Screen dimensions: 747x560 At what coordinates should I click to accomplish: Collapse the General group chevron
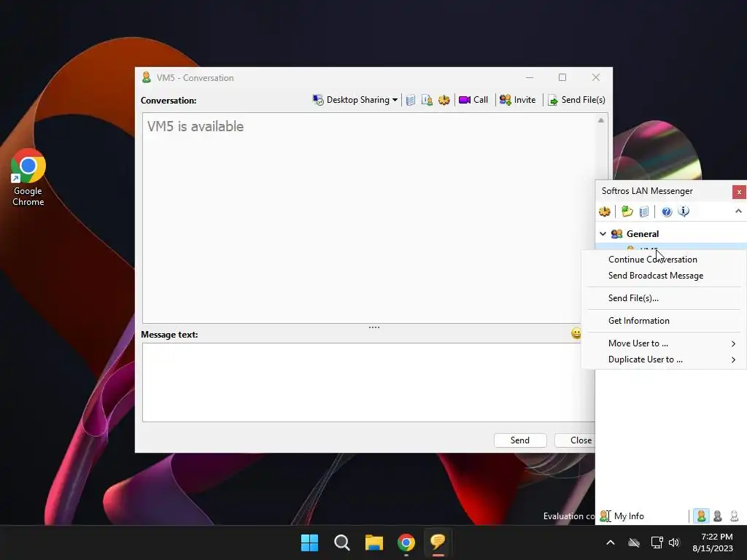(x=603, y=234)
